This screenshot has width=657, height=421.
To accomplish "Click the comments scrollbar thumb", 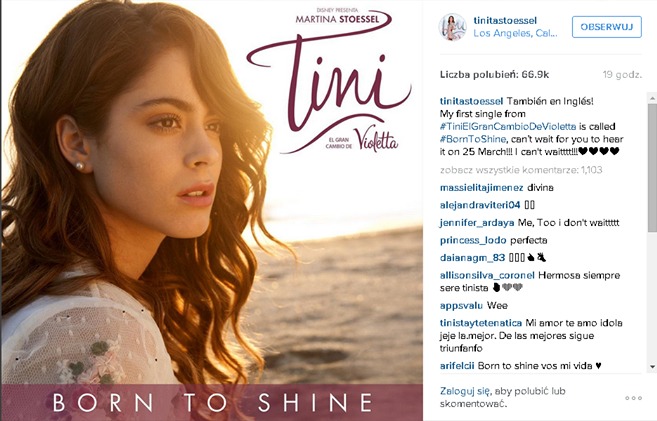I will coord(652,168).
